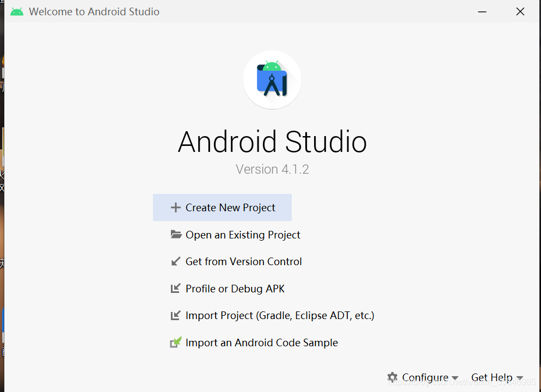Select Import Project (Gradle, Eclipse ADT, etc.) text
The image size is (541, 392).
(280, 316)
